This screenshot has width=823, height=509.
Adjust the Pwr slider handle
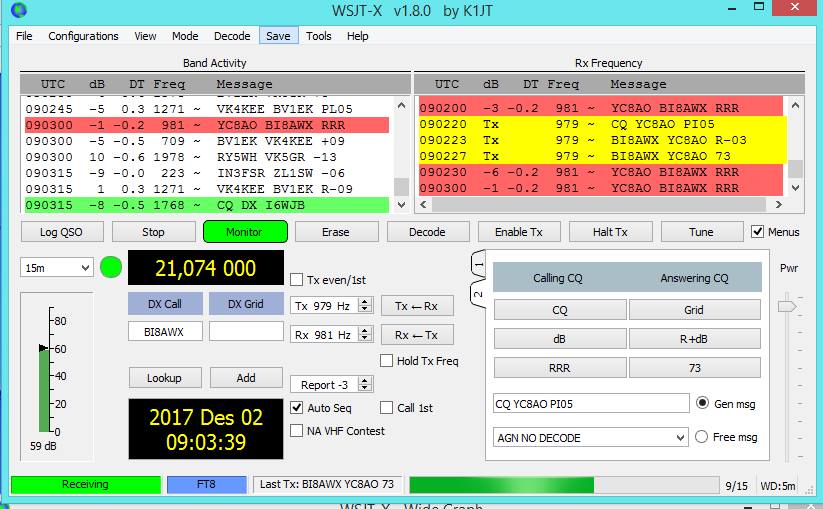click(x=787, y=306)
